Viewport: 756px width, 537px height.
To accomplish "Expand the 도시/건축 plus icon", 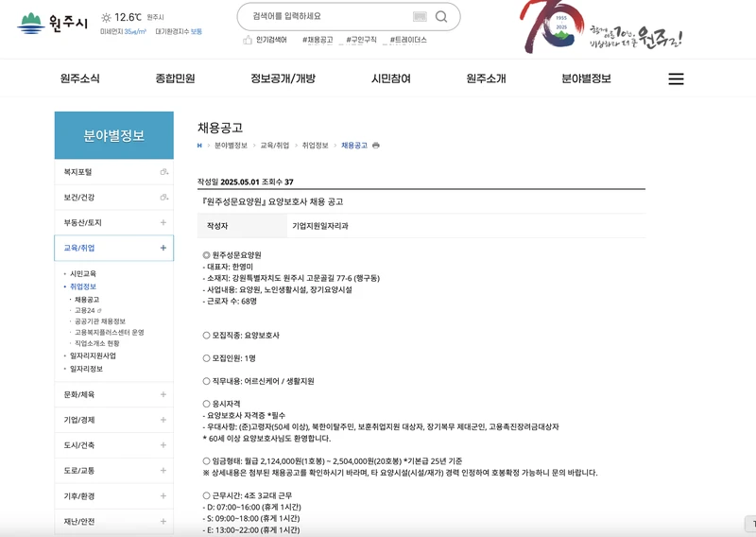I will point(163,445).
